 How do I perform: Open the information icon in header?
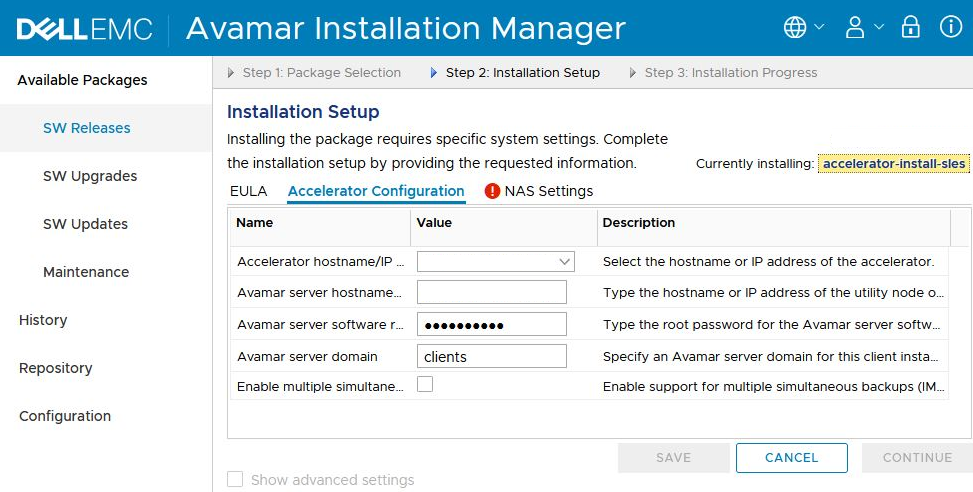coord(950,28)
